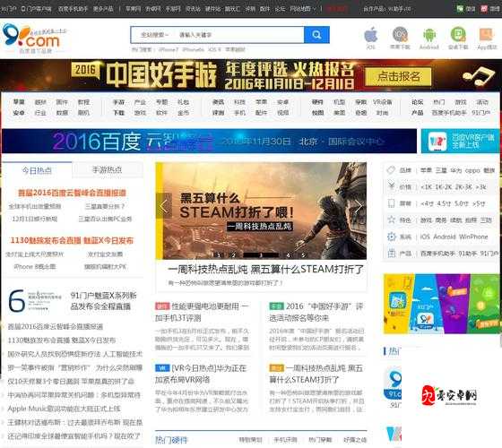Click 'iPhone7' hot search term

(169, 49)
